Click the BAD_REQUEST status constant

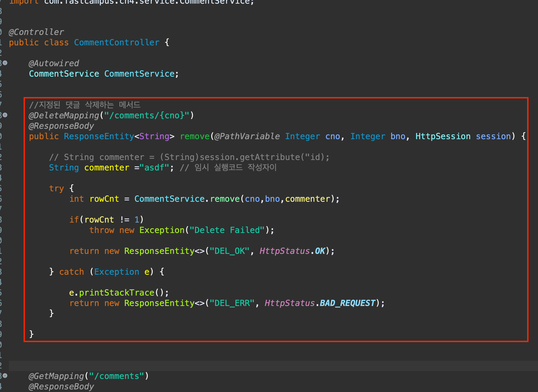click(x=347, y=303)
